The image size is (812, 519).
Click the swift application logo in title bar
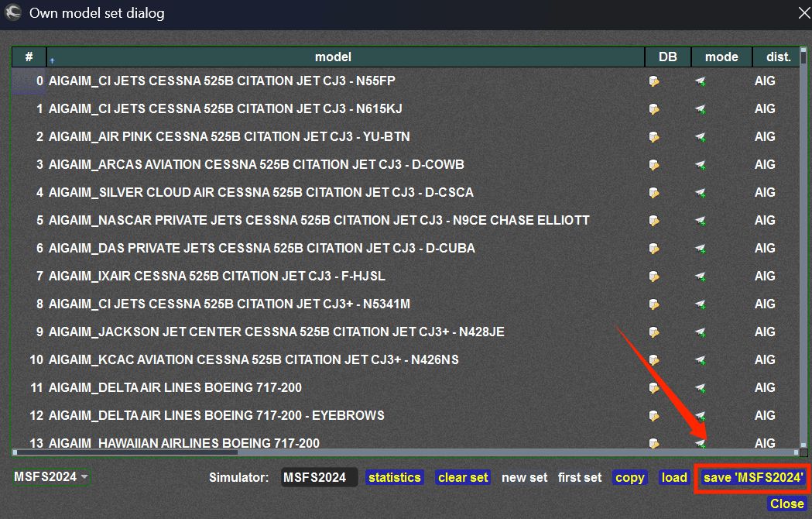click(x=13, y=12)
